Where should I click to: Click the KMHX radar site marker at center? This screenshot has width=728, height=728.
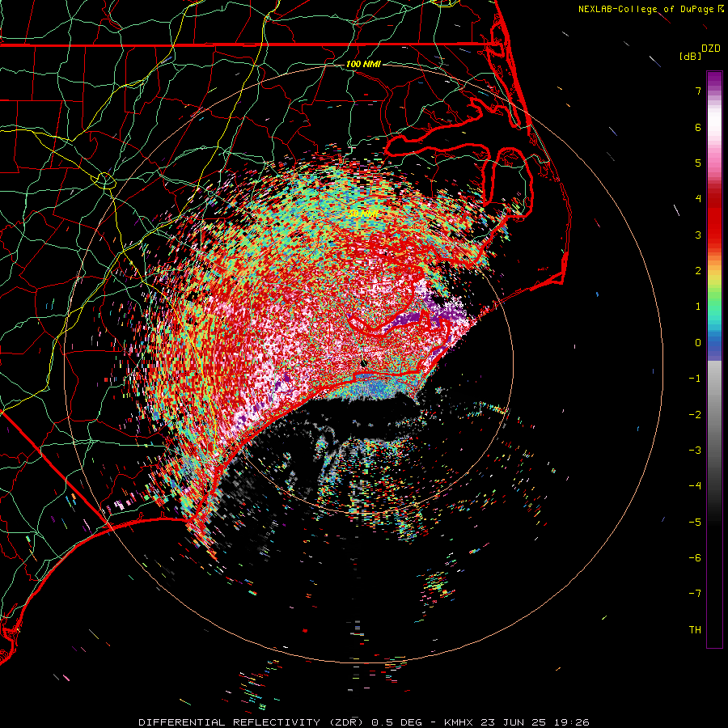click(x=363, y=363)
